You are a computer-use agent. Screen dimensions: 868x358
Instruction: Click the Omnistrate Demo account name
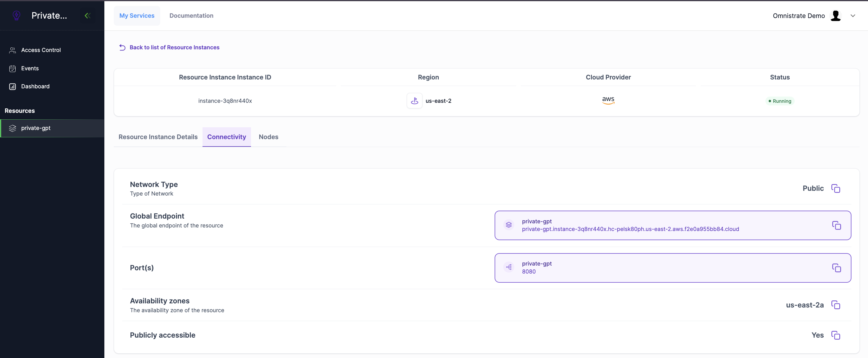pos(799,16)
